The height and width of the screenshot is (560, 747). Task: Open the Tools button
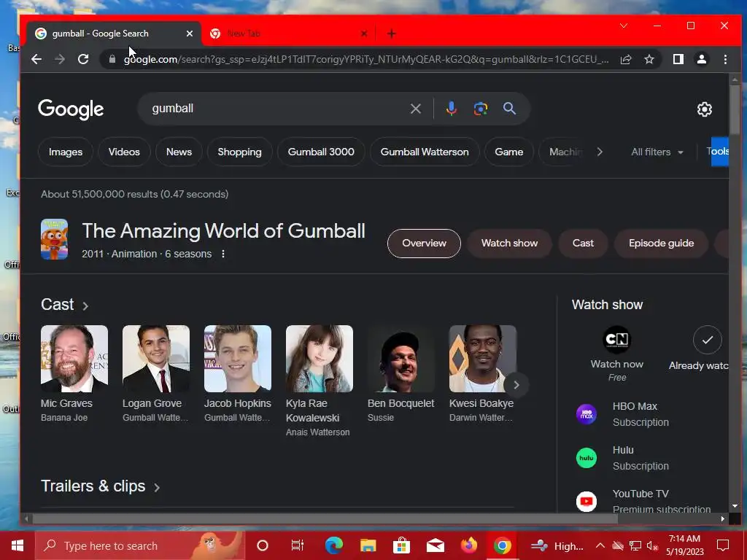(x=718, y=152)
